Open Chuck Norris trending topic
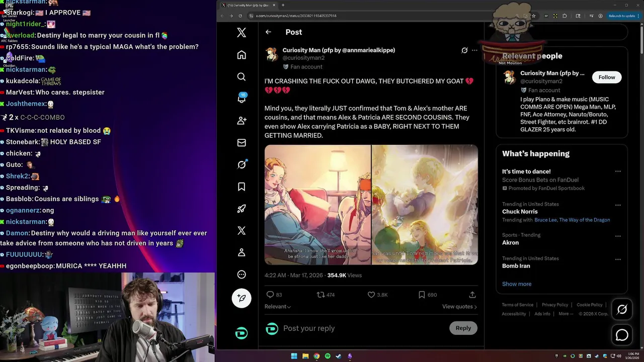 [520, 212]
